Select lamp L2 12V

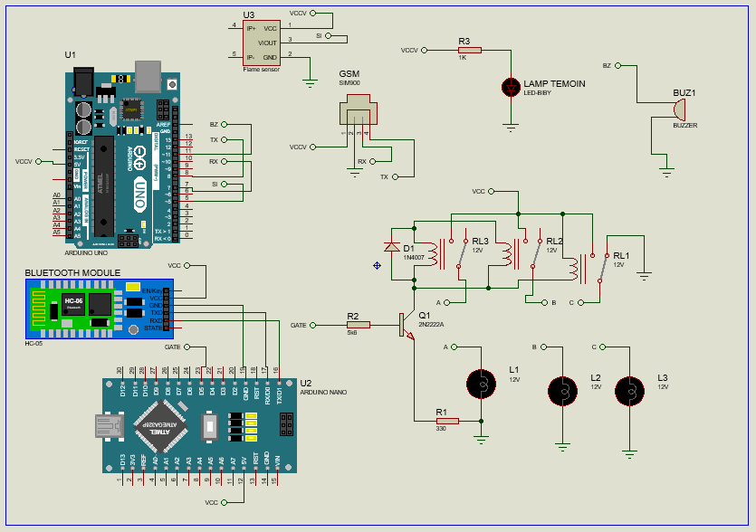[x=562, y=391]
